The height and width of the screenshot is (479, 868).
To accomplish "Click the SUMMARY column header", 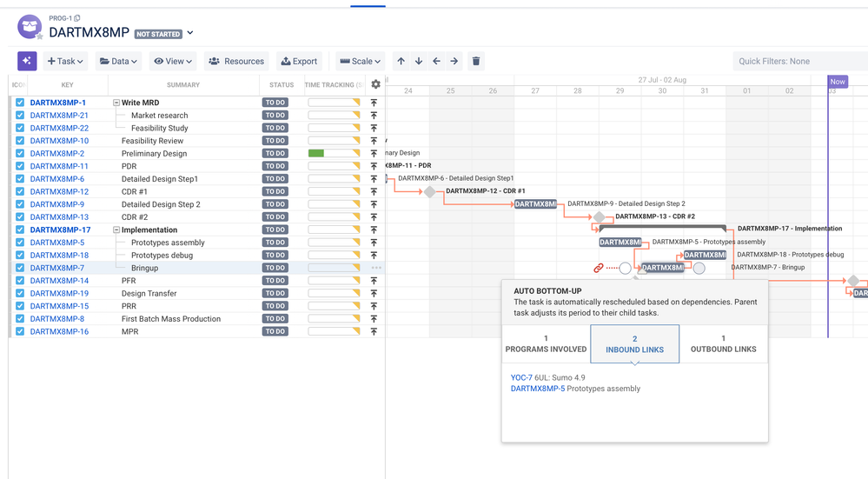I will (183, 84).
